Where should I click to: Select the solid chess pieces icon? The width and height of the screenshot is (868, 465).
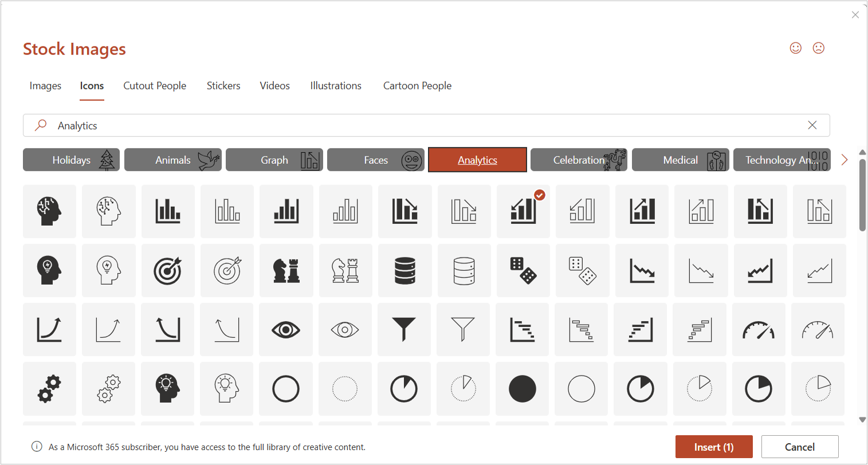286,270
